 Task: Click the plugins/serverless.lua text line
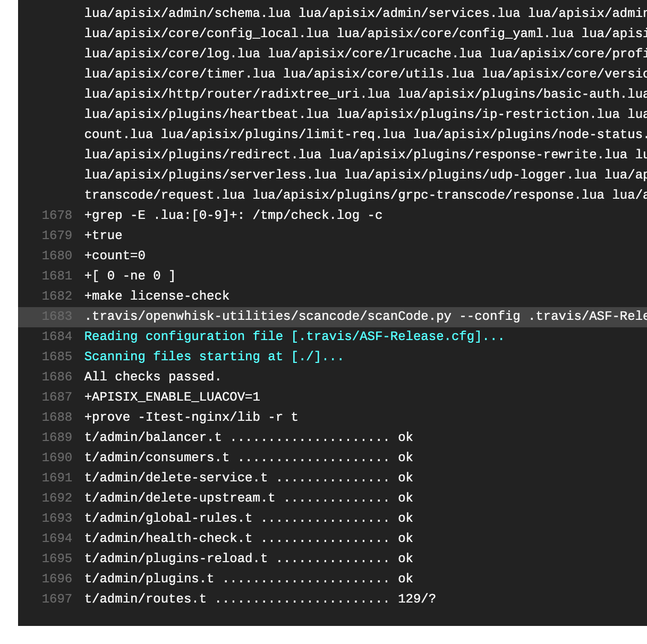pyautogui.click(x=365, y=175)
